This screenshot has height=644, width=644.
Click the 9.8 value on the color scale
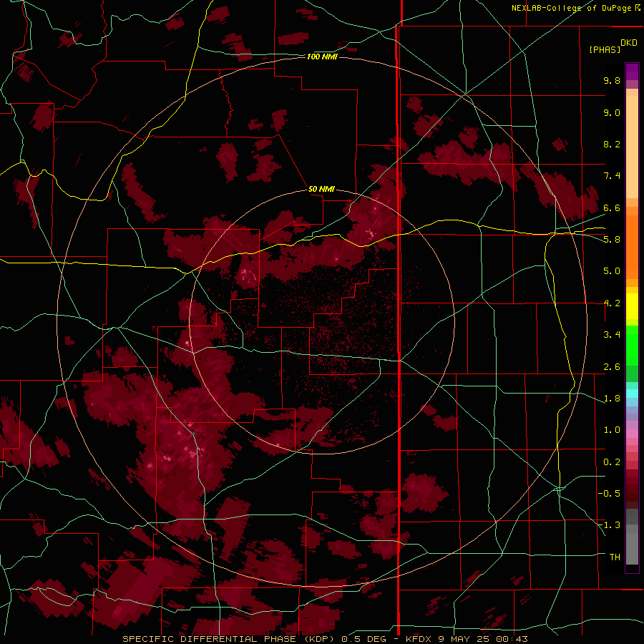pyautogui.click(x=612, y=80)
